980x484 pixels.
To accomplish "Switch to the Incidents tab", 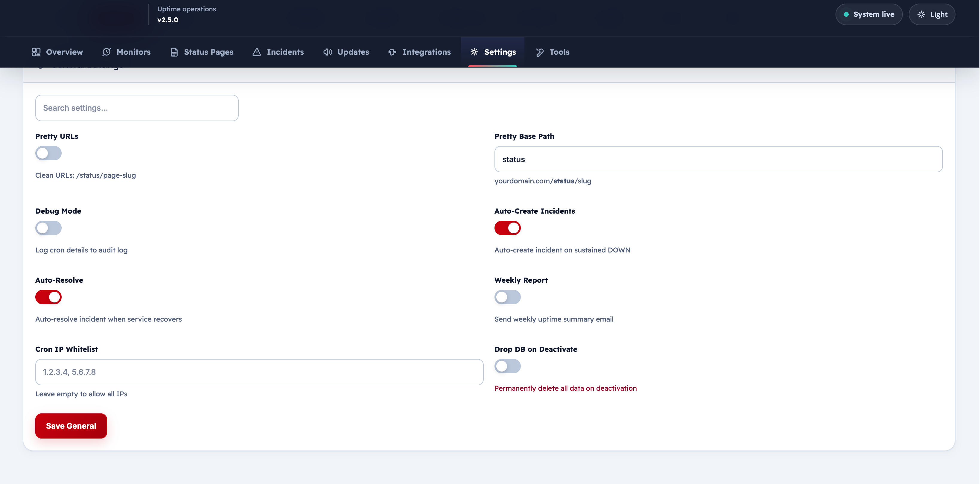I will [278, 52].
